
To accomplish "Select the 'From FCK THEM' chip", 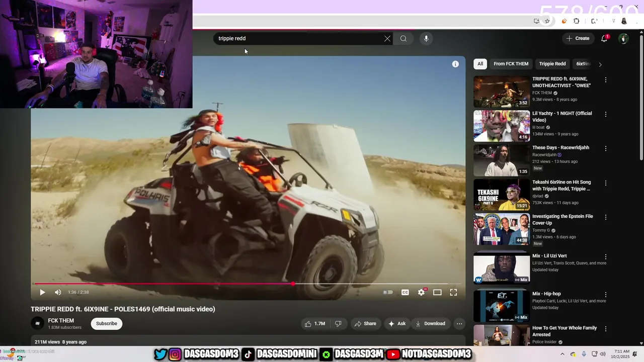I will pos(511,64).
